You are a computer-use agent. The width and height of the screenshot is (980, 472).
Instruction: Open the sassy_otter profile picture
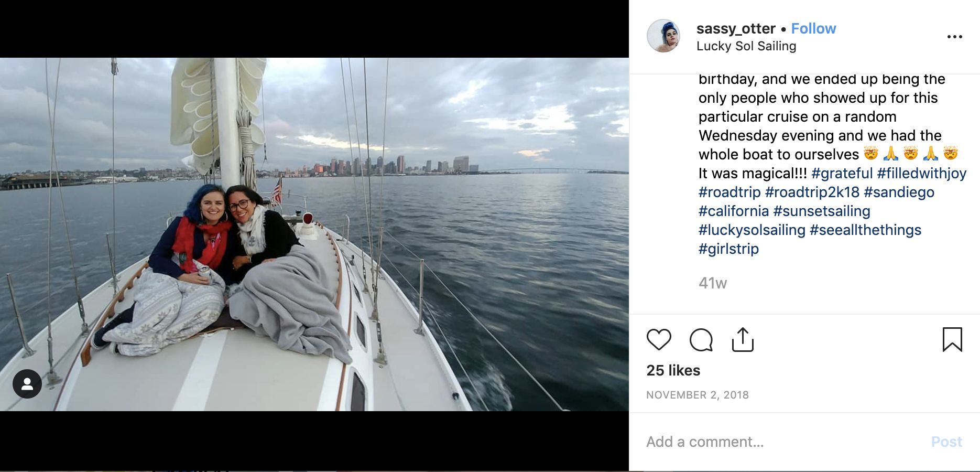663,36
